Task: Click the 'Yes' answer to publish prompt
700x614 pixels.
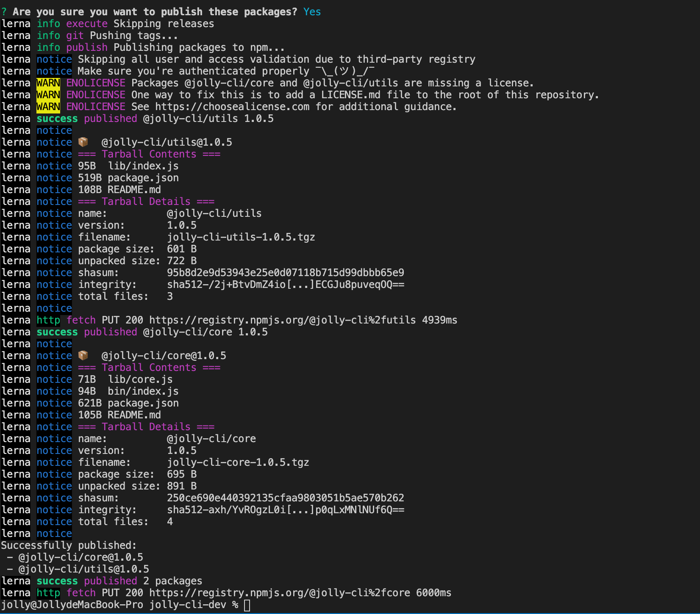Action: click(x=312, y=12)
